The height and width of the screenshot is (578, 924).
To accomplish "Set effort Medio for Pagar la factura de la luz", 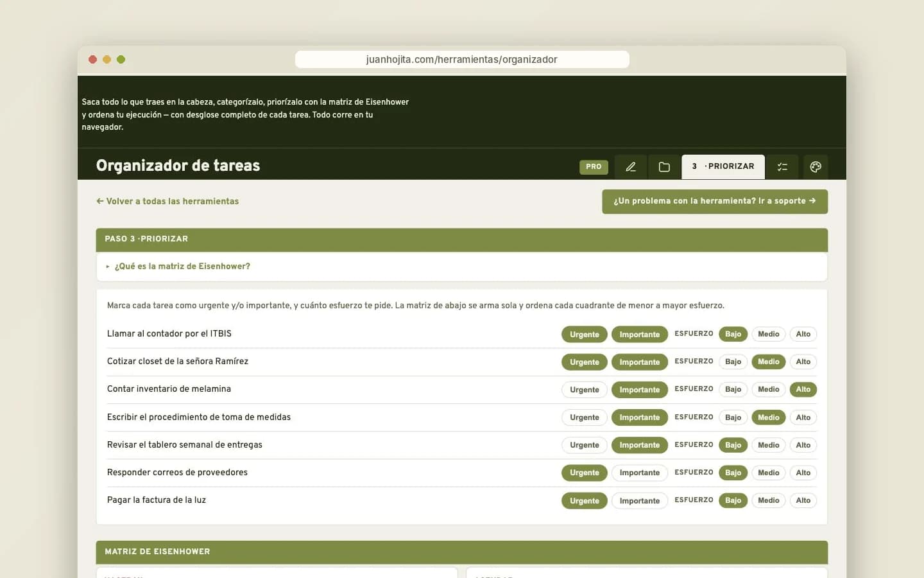I will pyautogui.click(x=769, y=500).
